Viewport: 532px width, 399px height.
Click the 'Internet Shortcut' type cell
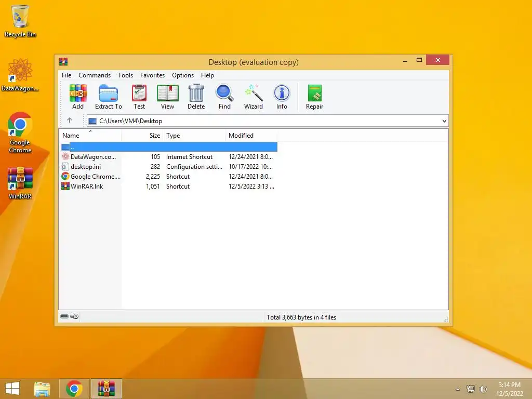[189, 157]
